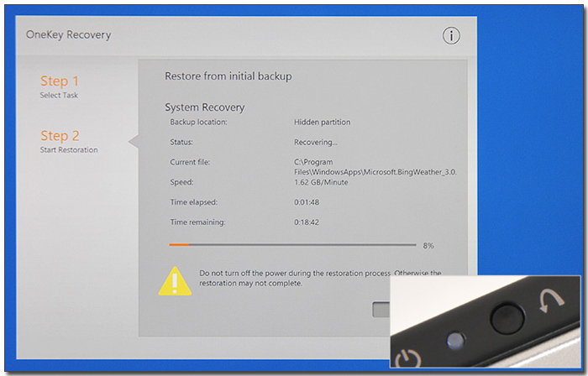The image size is (588, 376).
Task: Click the Restore from initial backup heading
Action: (228, 76)
